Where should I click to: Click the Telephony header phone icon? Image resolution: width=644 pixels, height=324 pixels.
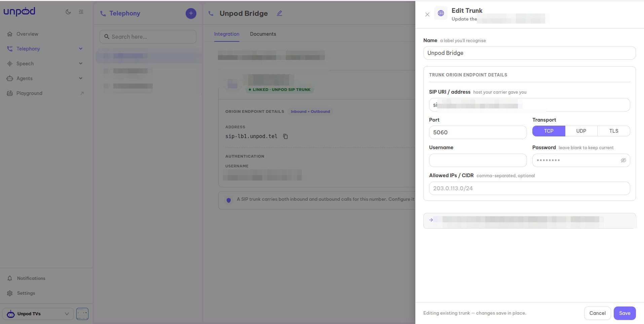point(103,13)
